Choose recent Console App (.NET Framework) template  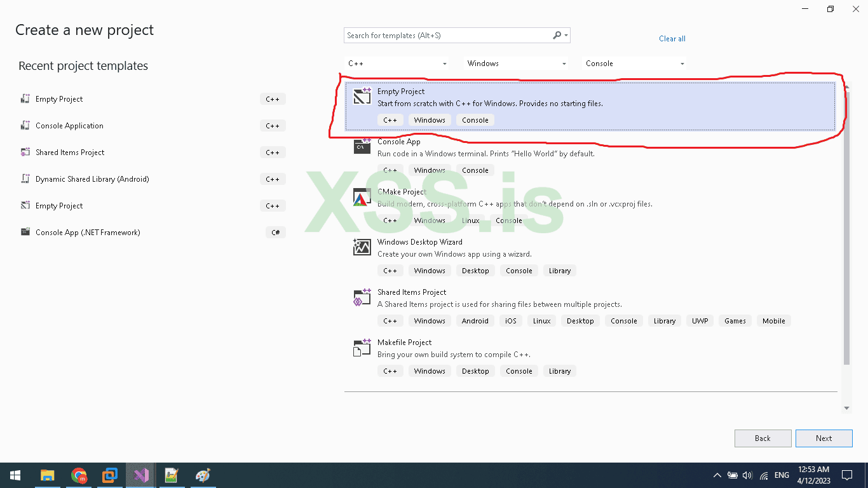tap(88, 233)
